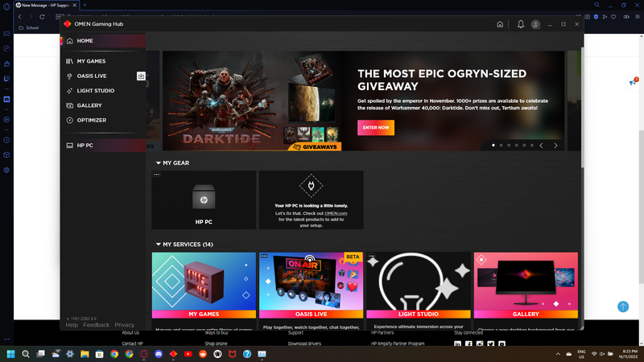This screenshot has height=362, width=644.
Task: Open GALLERY in OMEN sidebar
Action: (x=103, y=105)
